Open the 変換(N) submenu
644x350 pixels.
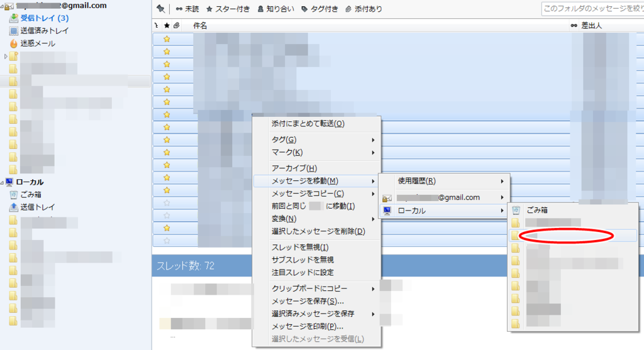tap(316, 219)
